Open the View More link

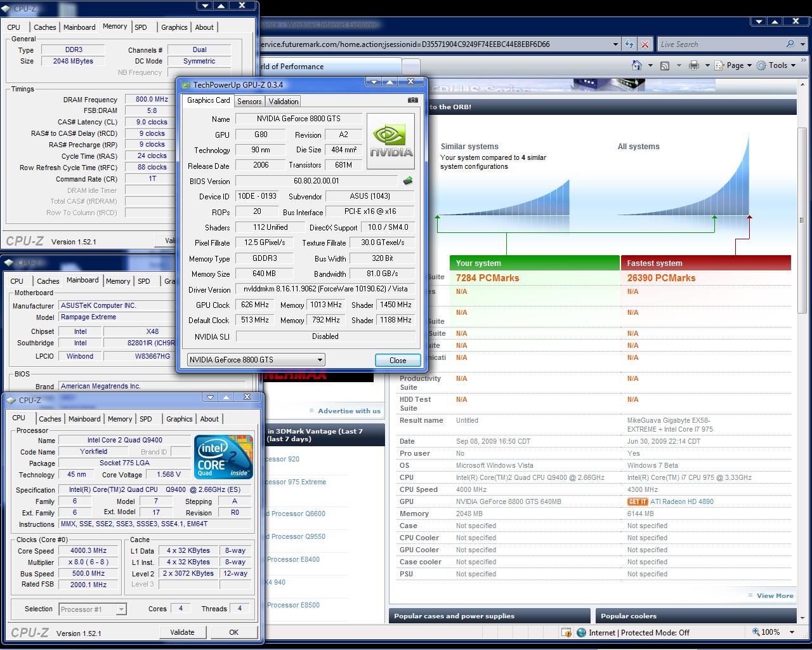(x=775, y=595)
